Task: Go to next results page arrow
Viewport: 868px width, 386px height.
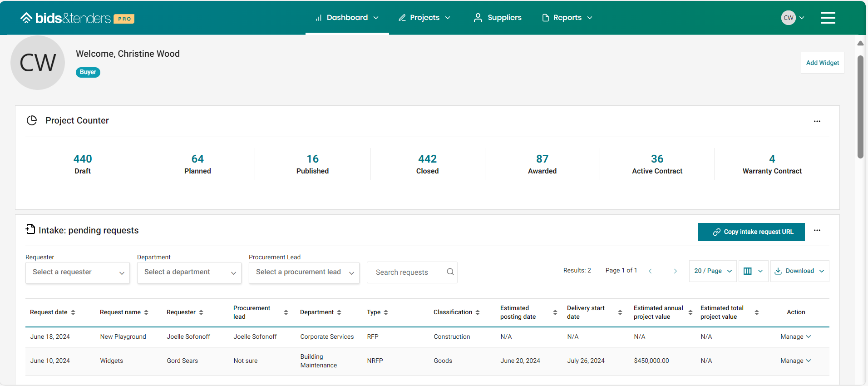Action: coord(675,271)
